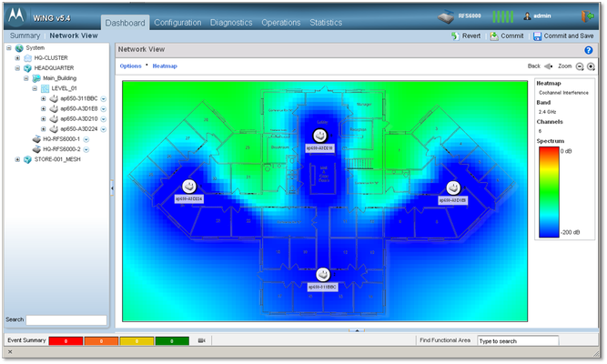Image resolution: width=607 pixels, height=364 pixels.
Task: Expand the HQ-CLUSTER tree node
Action: (17, 58)
